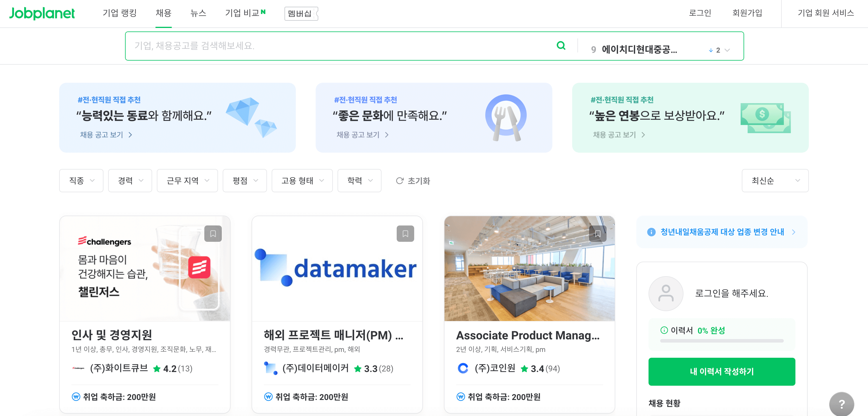
Task: Click the green search magnifier icon
Action: [x=561, y=45]
